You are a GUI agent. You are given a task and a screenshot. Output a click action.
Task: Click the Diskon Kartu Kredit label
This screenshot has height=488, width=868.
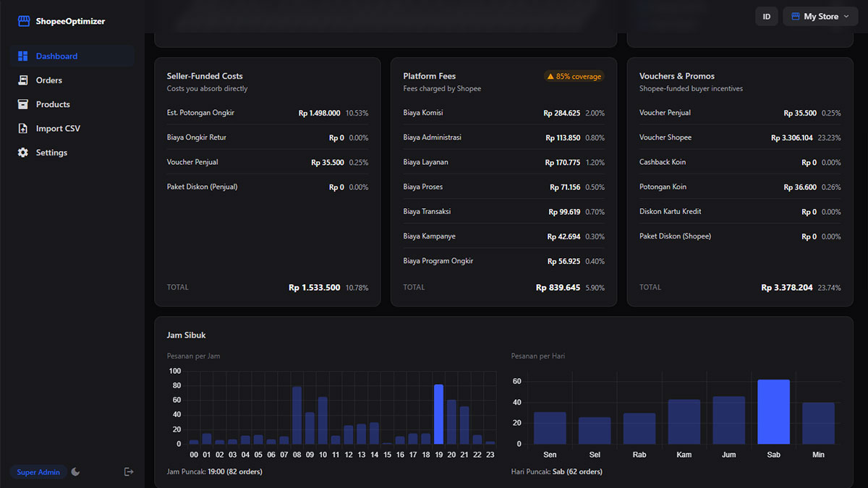point(671,211)
